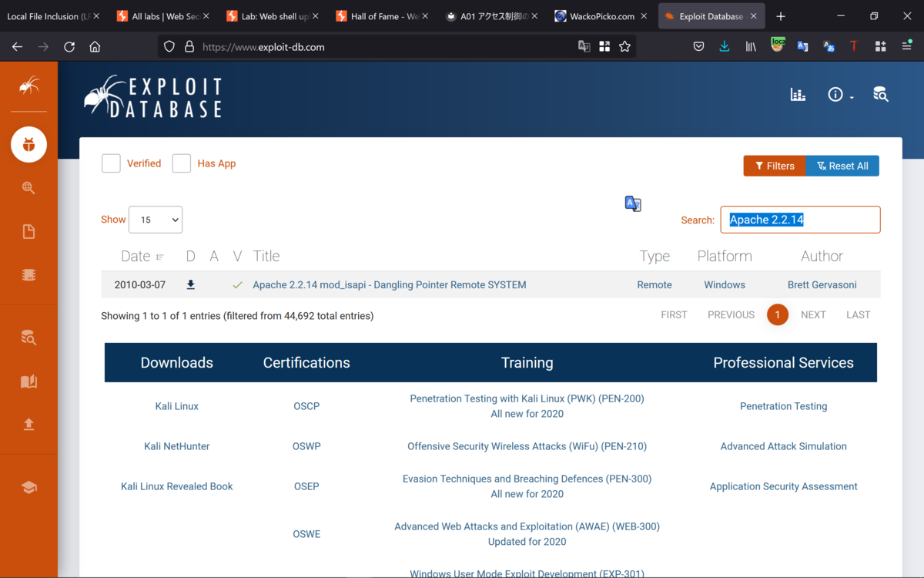Click page number 1 in pagination
The width and height of the screenshot is (924, 578).
pyautogui.click(x=778, y=314)
